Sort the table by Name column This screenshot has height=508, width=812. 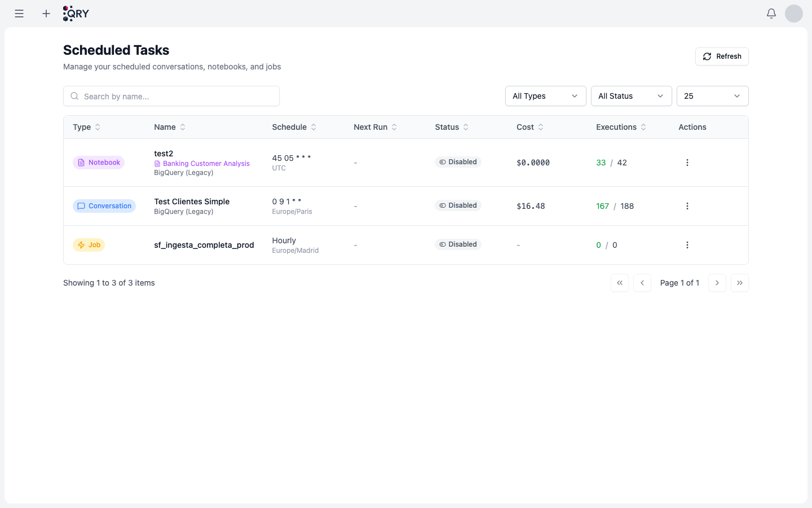point(170,127)
